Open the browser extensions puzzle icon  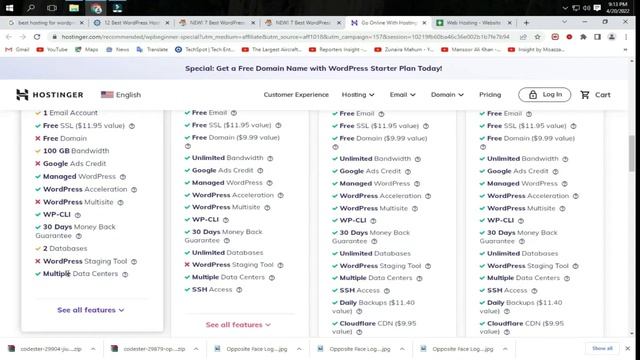583,37
